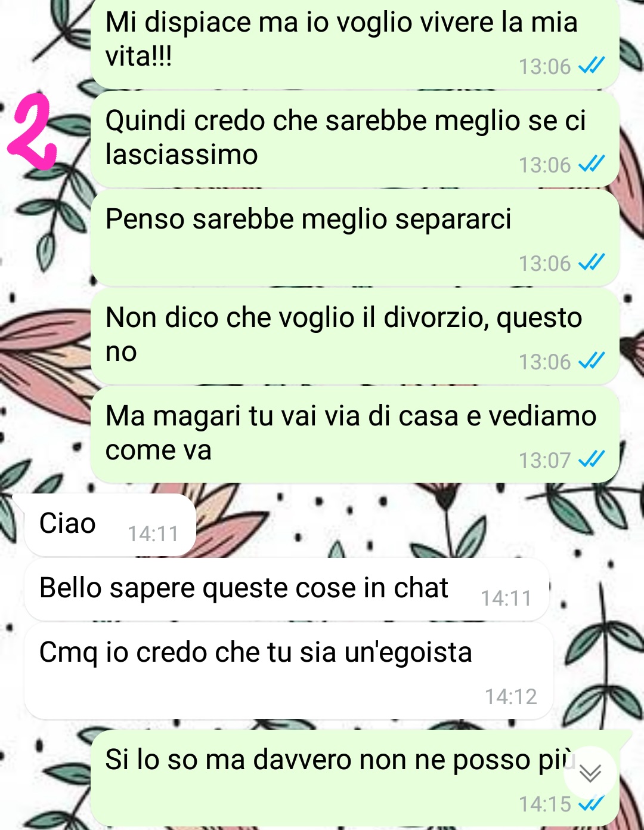This screenshot has width=644, height=830.
Task: Click the 14:12 timestamp on received message
Action: coord(511,696)
